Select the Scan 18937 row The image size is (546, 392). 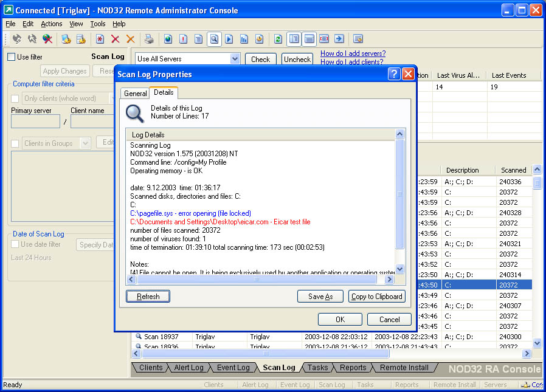tap(331, 337)
